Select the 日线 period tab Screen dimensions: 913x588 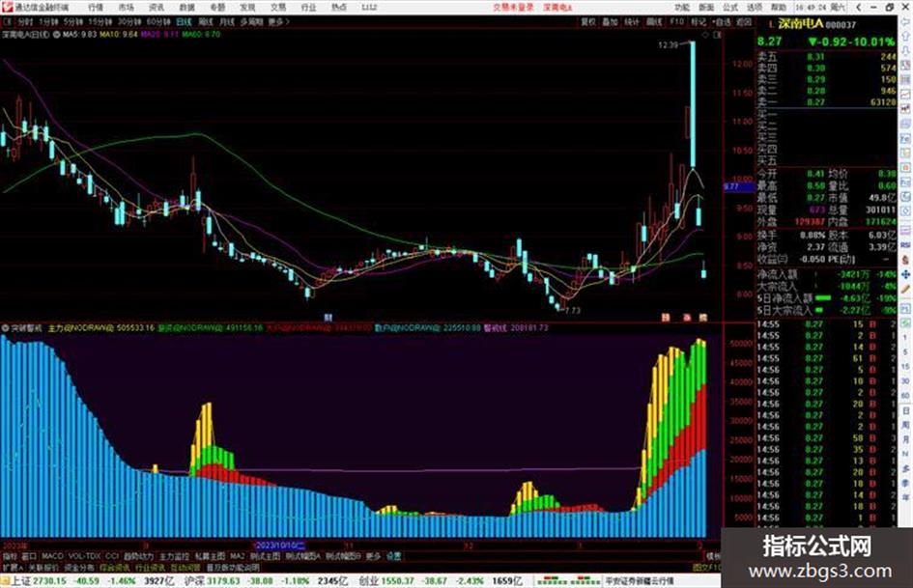184,21
